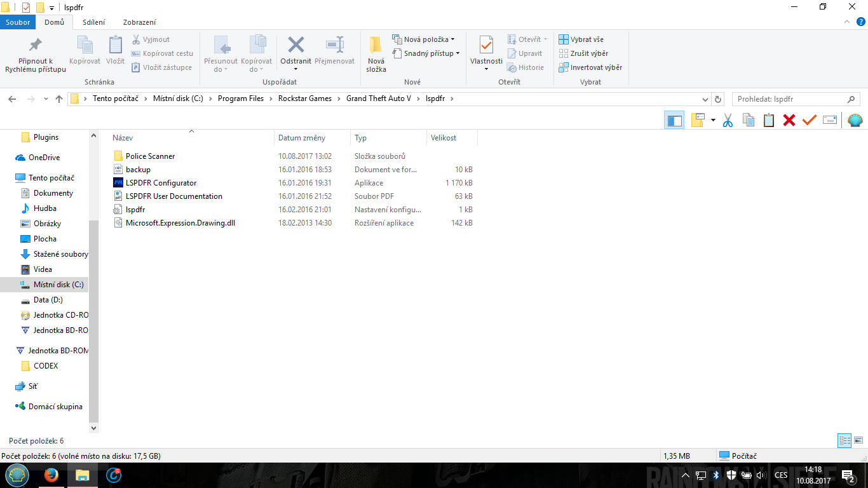This screenshot has width=868, height=488.
Task: Click Invertovat výběr in the ribbon
Action: click(590, 67)
